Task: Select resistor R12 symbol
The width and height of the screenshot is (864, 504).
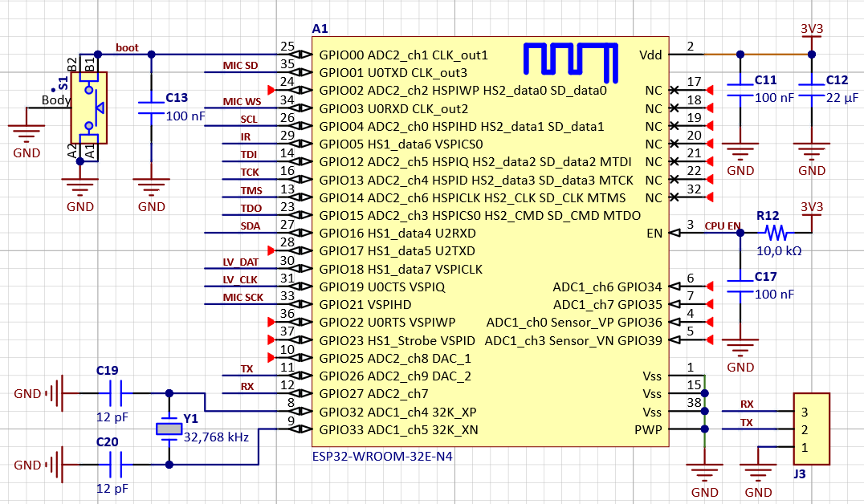Action: 776,233
